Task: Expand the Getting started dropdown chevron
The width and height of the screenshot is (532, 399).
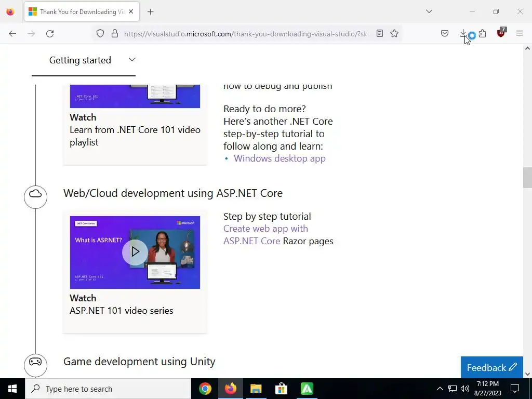Action: click(132, 60)
